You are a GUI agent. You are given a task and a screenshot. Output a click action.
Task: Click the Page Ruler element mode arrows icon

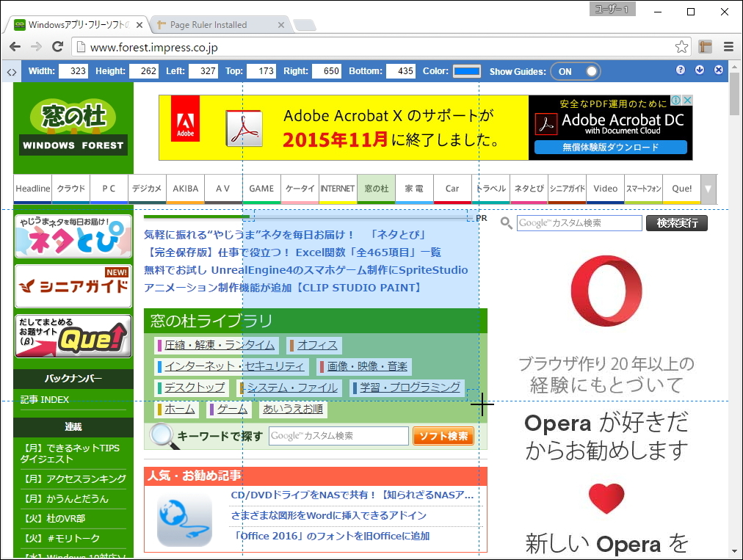coord(10,70)
